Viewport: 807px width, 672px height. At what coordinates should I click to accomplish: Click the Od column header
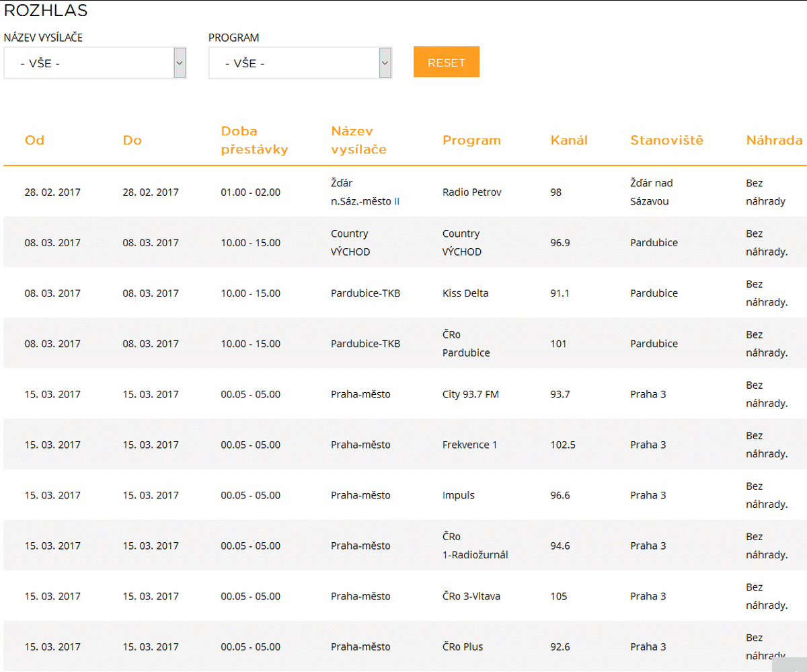(35, 141)
